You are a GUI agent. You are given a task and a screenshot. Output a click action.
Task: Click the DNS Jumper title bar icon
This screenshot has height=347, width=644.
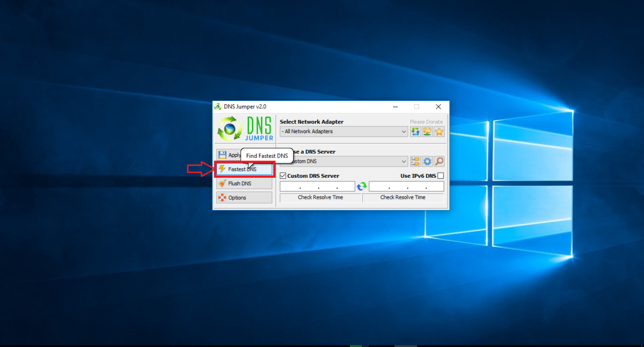(x=217, y=106)
